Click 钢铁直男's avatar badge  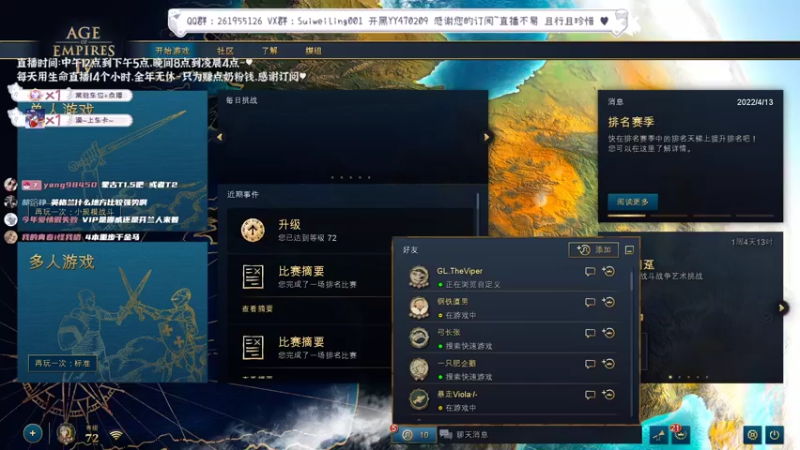tap(419, 308)
